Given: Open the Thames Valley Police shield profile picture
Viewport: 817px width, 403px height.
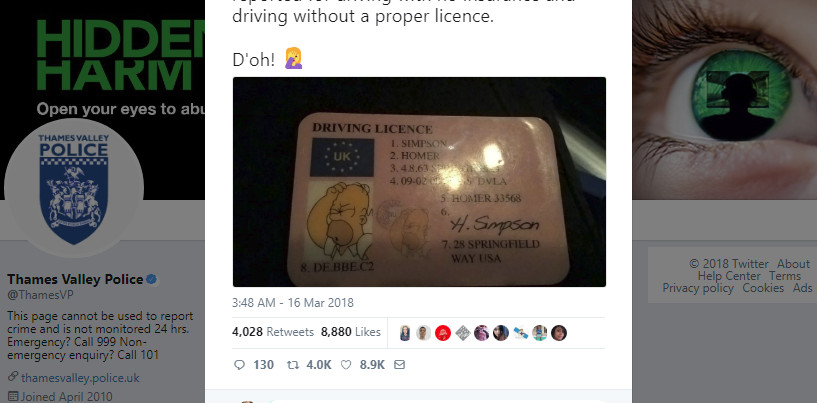Looking at the screenshot, I should pyautogui.click(x=73, y=188).
